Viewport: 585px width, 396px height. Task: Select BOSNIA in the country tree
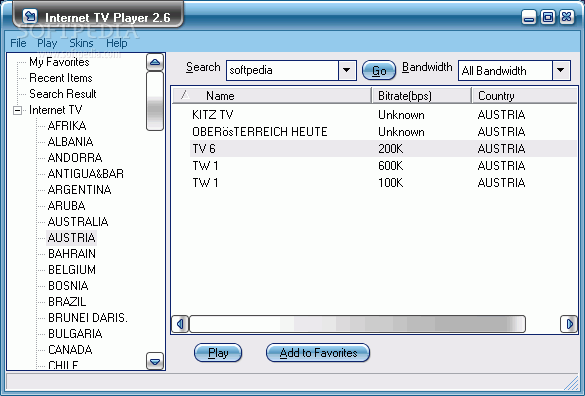(68, 286)
